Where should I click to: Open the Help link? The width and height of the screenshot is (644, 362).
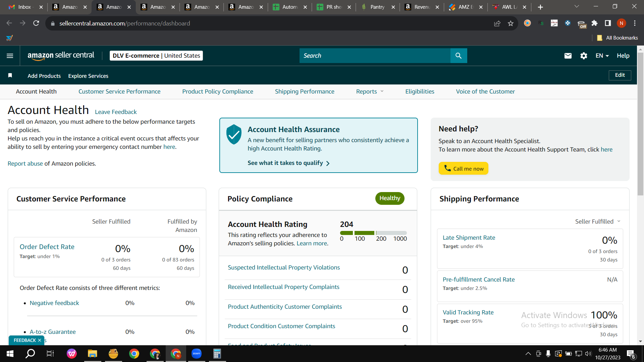pyautogui.click(x=623, y=56)
